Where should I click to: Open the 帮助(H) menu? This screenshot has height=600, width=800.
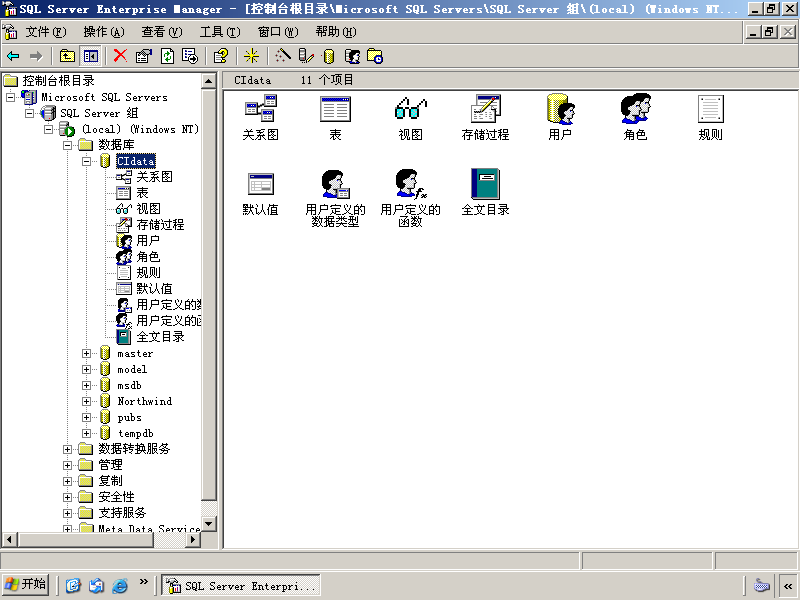point(336,32)
